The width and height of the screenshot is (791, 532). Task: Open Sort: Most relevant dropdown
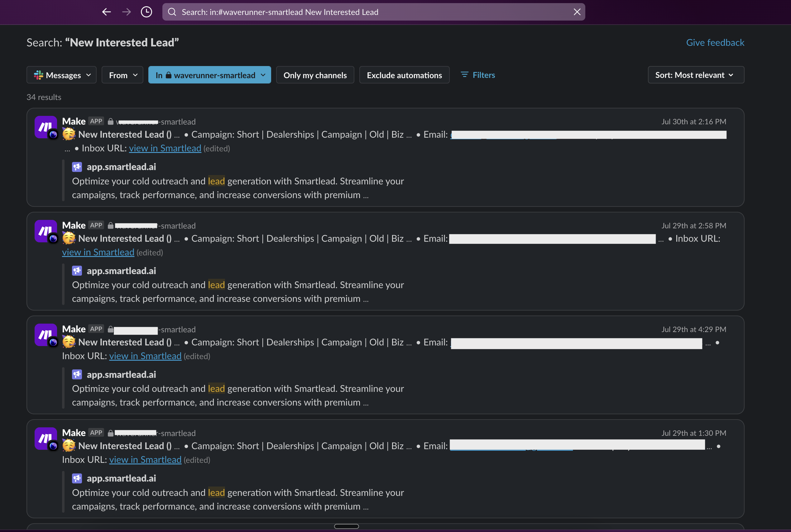[696, 75]
